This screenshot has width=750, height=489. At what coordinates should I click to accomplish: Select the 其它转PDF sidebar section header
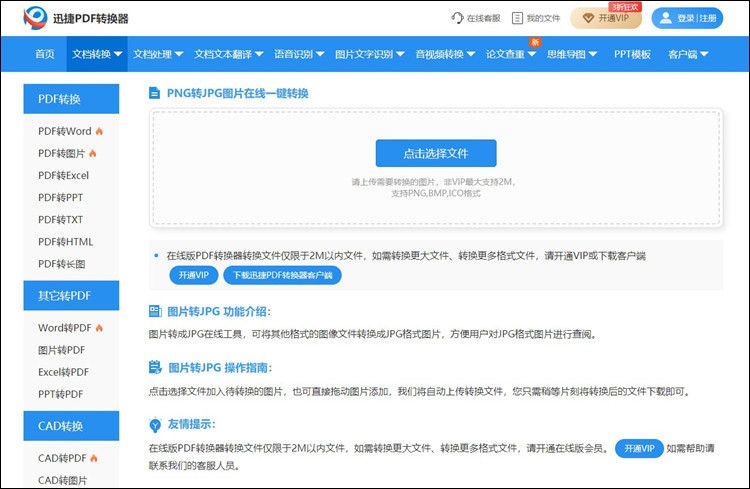click(71, 296)
